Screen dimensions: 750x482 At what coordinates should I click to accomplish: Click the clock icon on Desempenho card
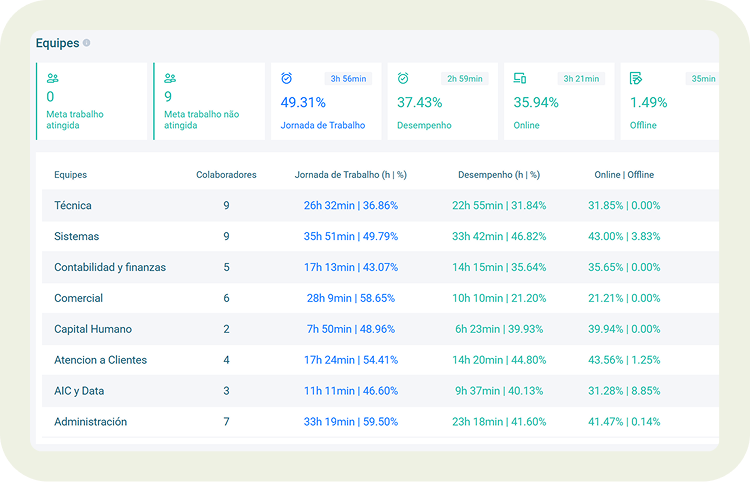pos(403,78)
